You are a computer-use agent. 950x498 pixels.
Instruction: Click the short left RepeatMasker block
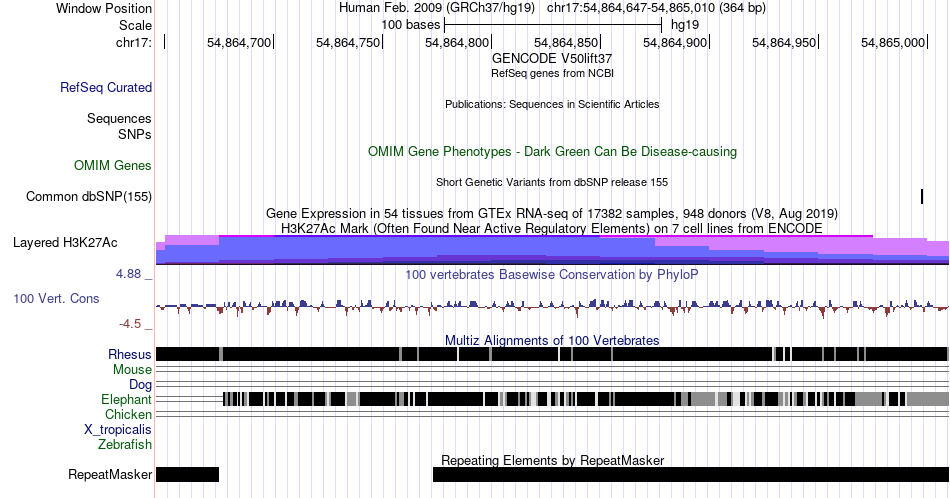click(x=187, y=474)
